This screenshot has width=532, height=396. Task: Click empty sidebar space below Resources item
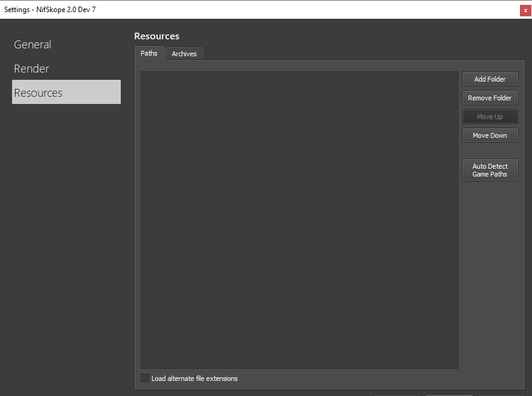coord(66,242)
